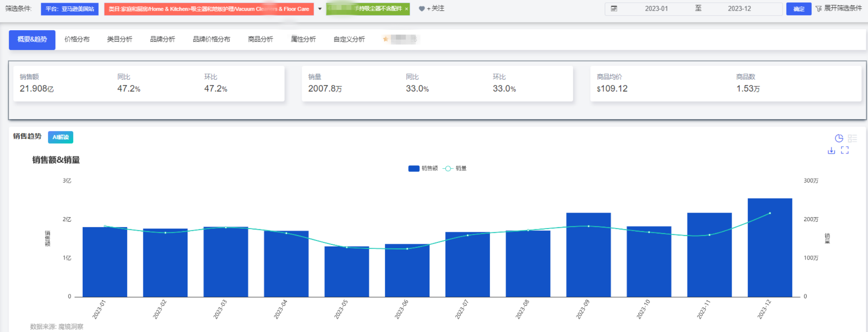Toggle the 销量 legend series
Viewport: 868px width, 332px height.
[x=455, y=169]
